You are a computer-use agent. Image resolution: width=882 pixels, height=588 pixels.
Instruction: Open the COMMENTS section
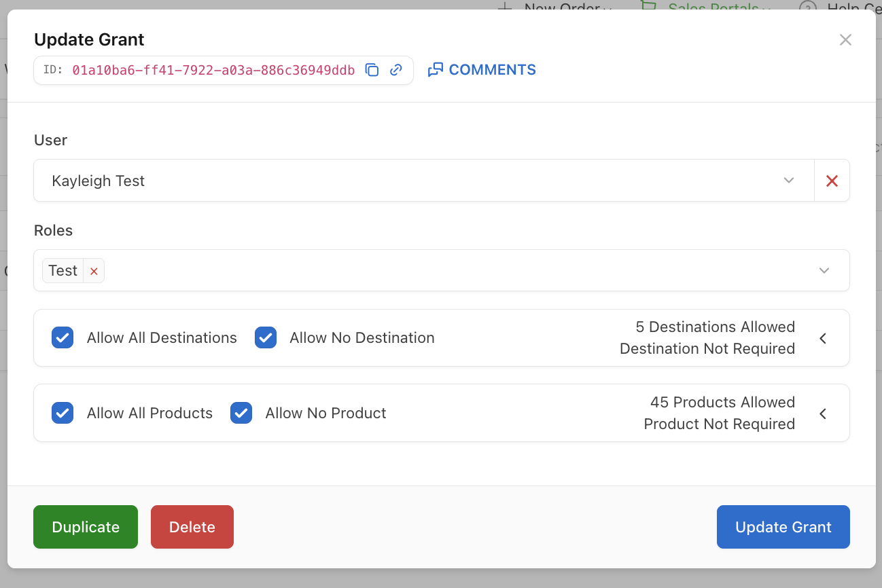(482, 70)
